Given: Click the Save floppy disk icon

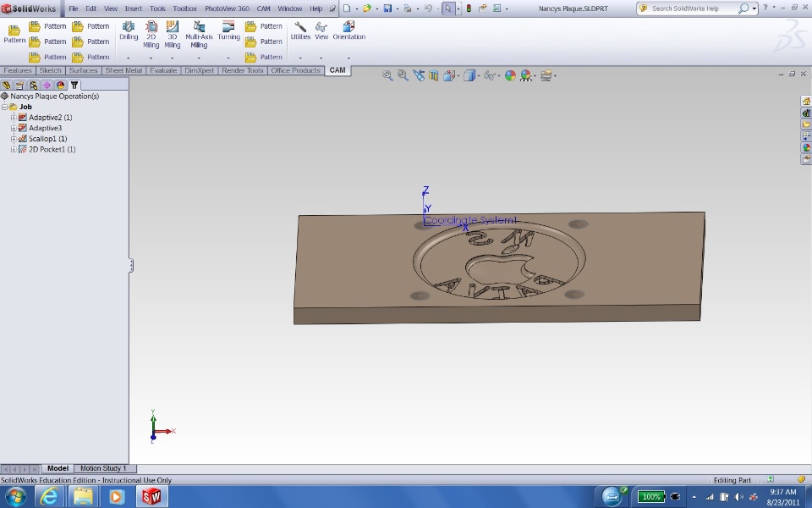Looking at the screenshot, I should [x=387, y=8].
